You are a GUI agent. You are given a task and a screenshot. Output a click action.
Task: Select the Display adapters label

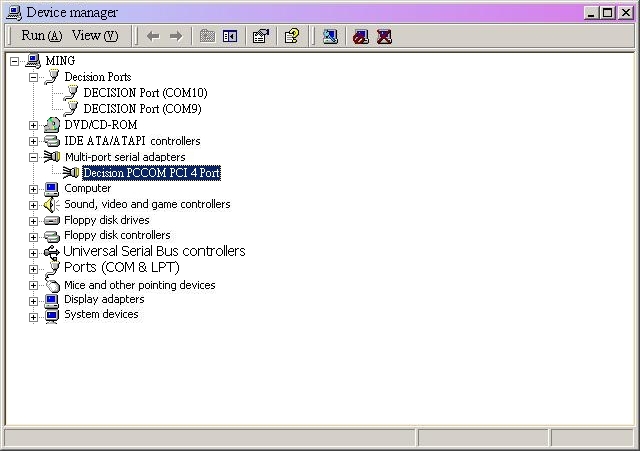pyautogui.click(x=104, y=300)
